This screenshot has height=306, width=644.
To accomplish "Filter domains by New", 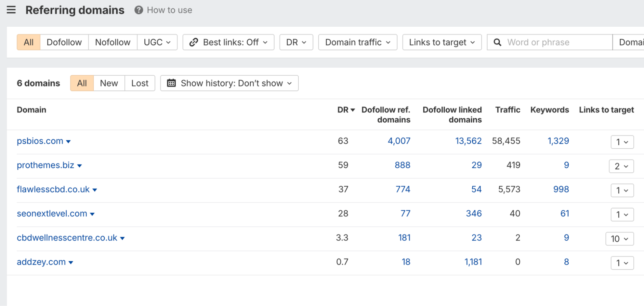I will [109, 83].
